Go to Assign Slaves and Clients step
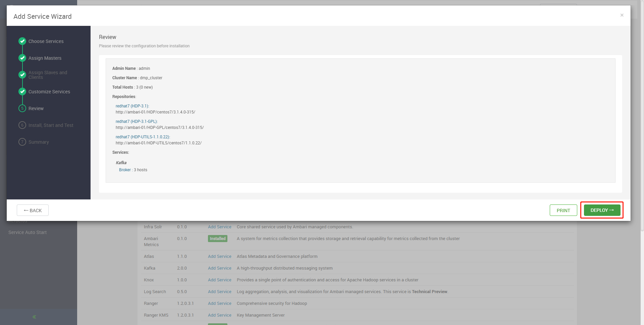 [x=48, y=75]
